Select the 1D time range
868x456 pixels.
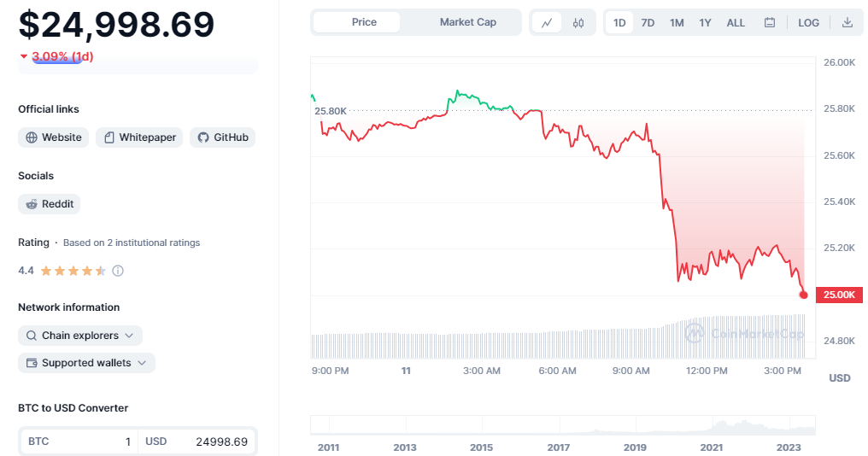click(x=619, y=23)
